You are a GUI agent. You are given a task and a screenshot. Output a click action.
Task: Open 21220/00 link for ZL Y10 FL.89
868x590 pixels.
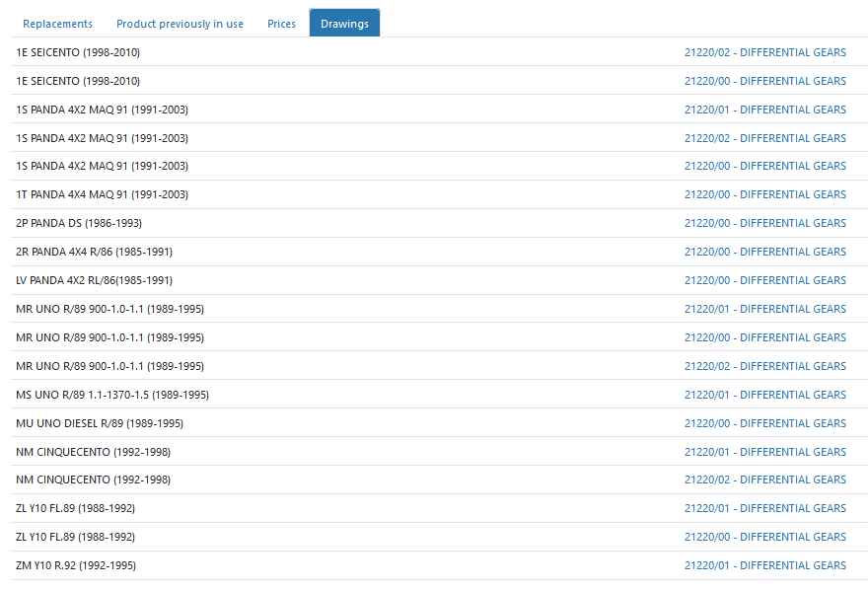764,537
